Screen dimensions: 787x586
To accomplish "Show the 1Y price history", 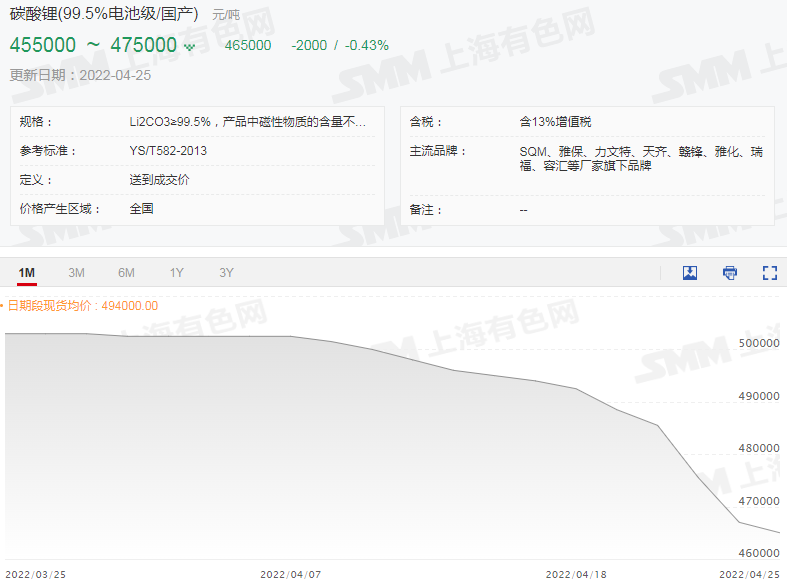I will [176, 273].
